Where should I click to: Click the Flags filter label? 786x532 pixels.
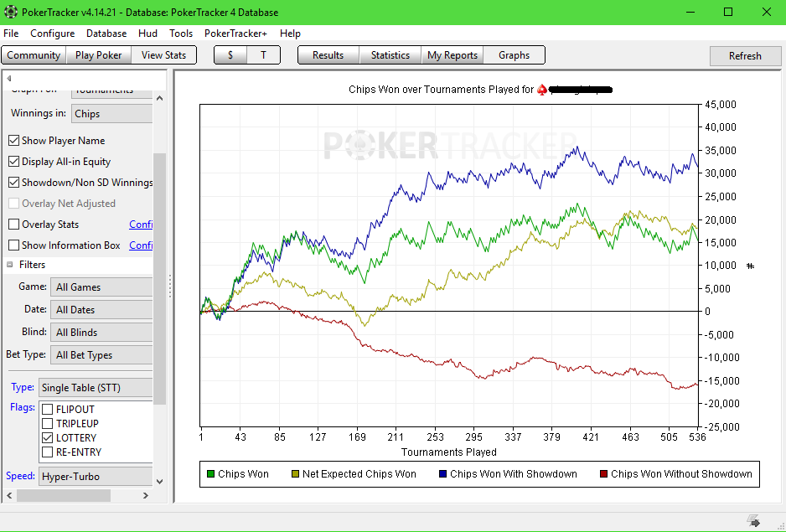23,407
